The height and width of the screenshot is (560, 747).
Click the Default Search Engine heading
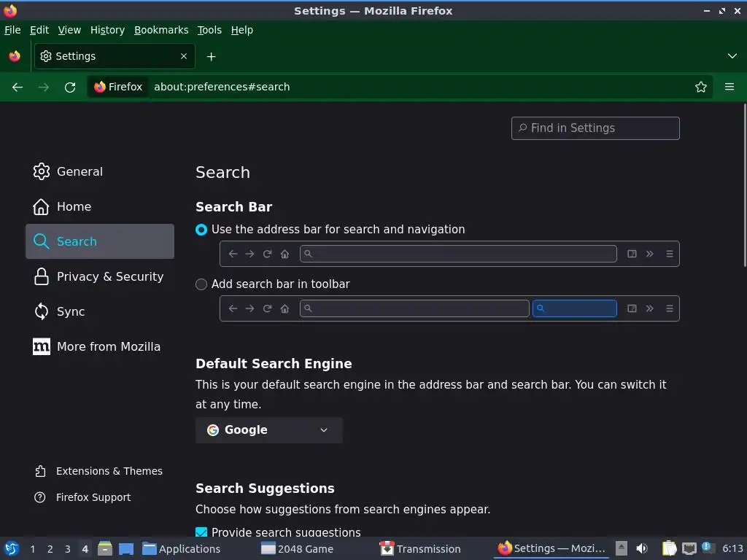point(274,364)
